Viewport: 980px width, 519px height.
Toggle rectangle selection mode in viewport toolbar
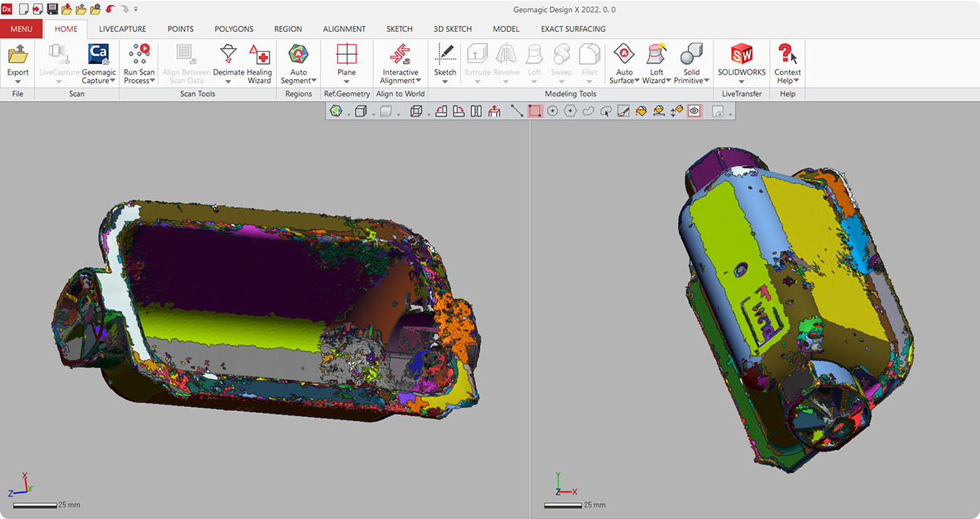pyautogui.click(x=535, y=111)
